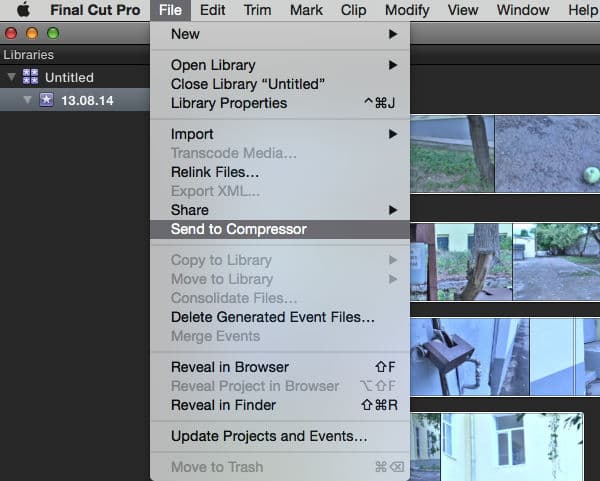Image resolution: width=600 pixels, height=481 pixels.
Task: Choose Relink Files...
Action: click(x=280, y=172)
